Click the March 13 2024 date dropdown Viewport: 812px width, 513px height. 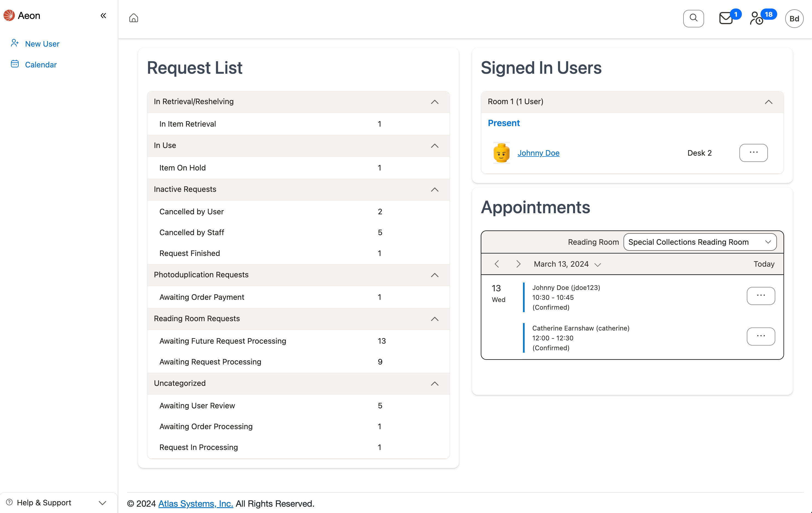pyautogui.click(x=566, y=264)
